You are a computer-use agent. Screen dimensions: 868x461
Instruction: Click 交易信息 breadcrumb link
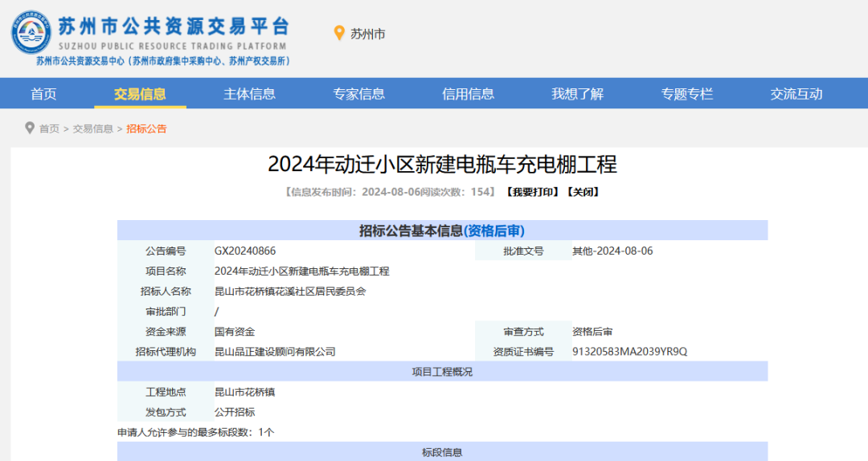coord(93,129)
